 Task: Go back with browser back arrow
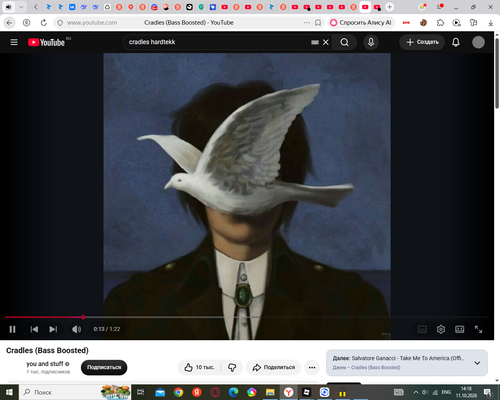coord(9,23)
